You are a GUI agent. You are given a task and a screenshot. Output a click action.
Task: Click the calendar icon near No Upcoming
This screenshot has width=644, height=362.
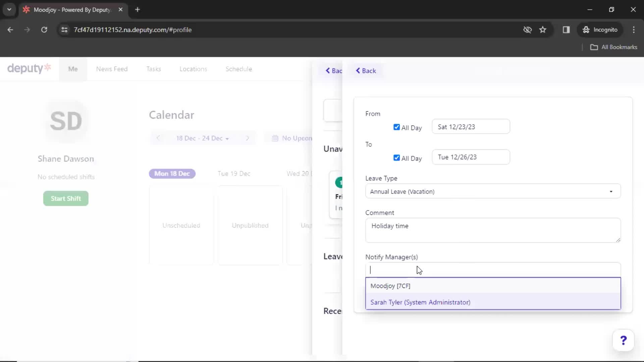coord(275,138)
